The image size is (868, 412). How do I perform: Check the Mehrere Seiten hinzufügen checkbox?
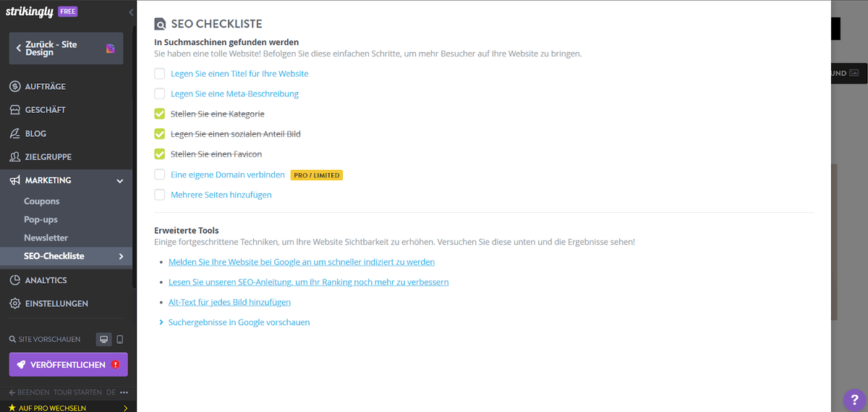[159, 195]
